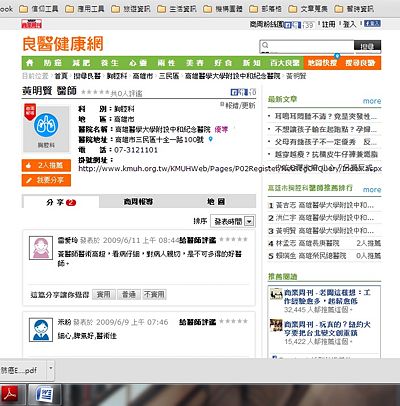Click the 高雄市 breadcrumb link

143,76
